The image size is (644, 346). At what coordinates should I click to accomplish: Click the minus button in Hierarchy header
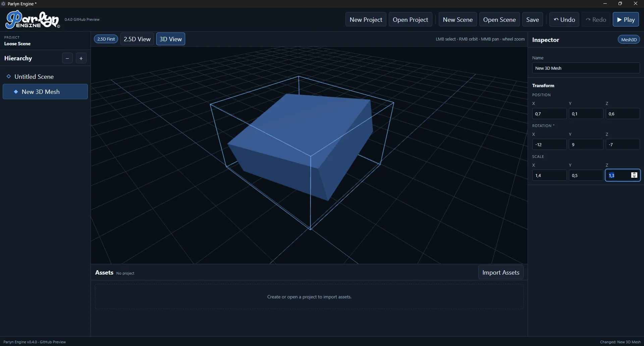pyautogui.click(x=67, y=58)
